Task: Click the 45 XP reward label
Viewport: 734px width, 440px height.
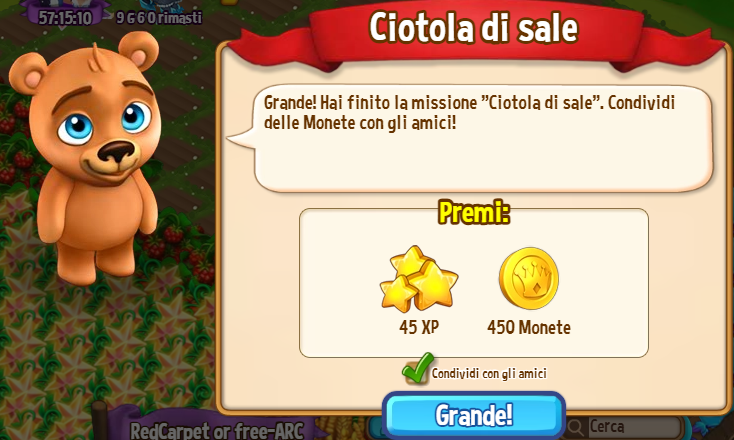Action: click(x=419, y=327)
